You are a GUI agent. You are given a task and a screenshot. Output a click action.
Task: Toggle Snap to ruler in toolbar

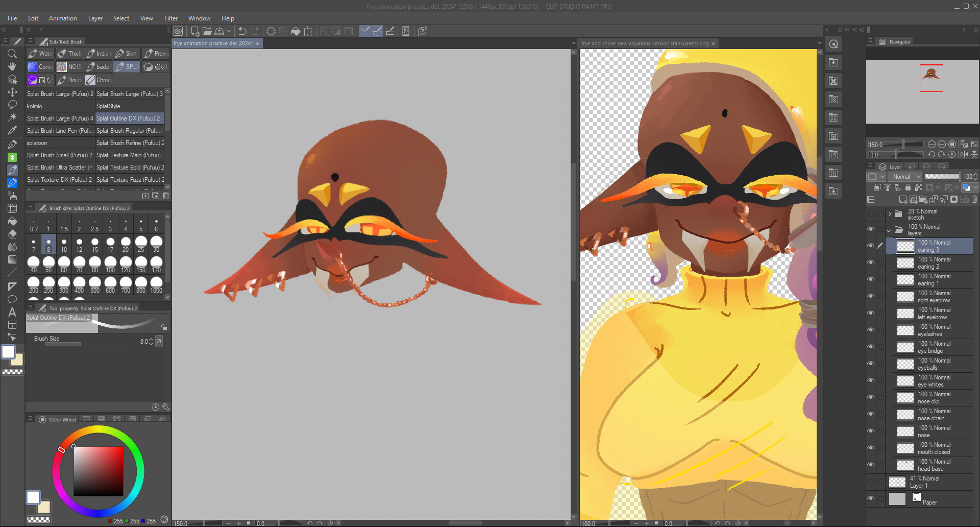coord(365,31)
